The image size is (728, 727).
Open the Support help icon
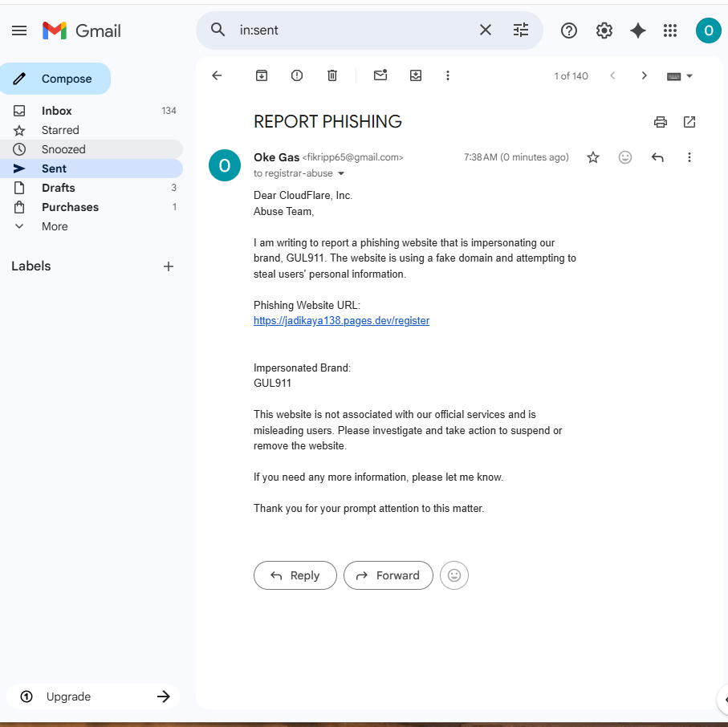coord(569,30)
